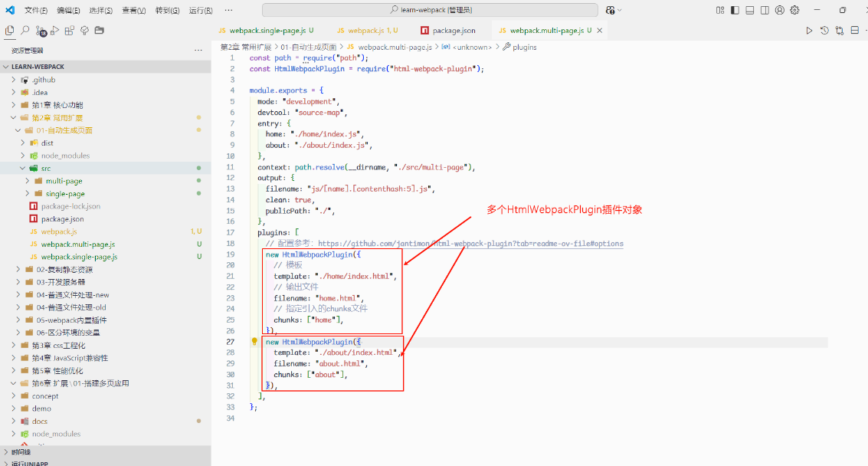This screenshot has width=868, height=466.
Task: Expand the 时间线 timeline section
Action: coord(105,452)
